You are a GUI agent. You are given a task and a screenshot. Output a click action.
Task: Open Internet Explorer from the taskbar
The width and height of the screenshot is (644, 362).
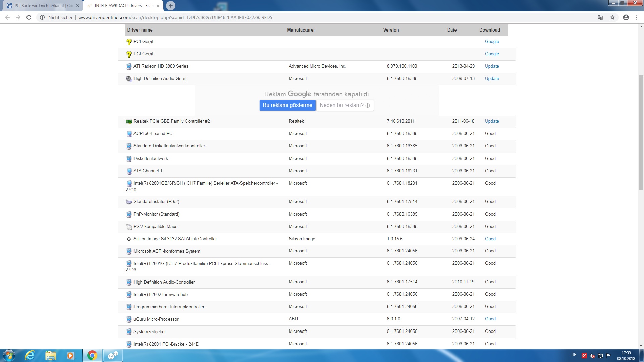[30, 355]
